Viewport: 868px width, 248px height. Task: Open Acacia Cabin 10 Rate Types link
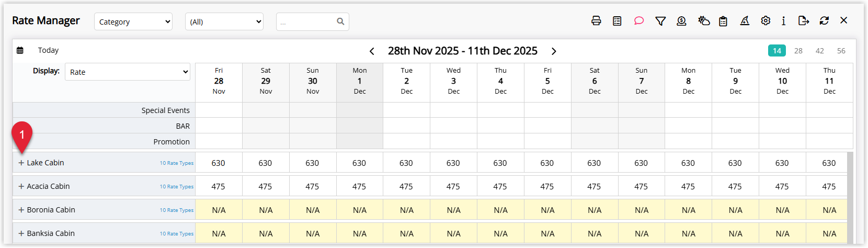pos(177,187)
